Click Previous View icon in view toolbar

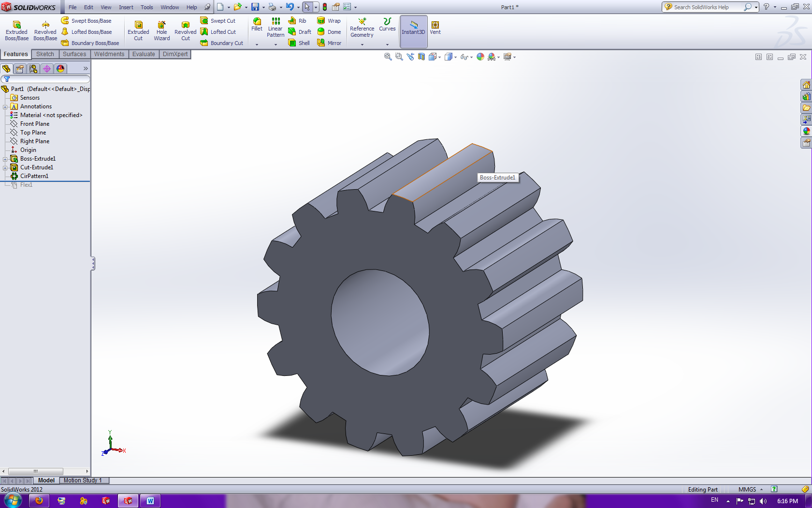click(410, 57)
